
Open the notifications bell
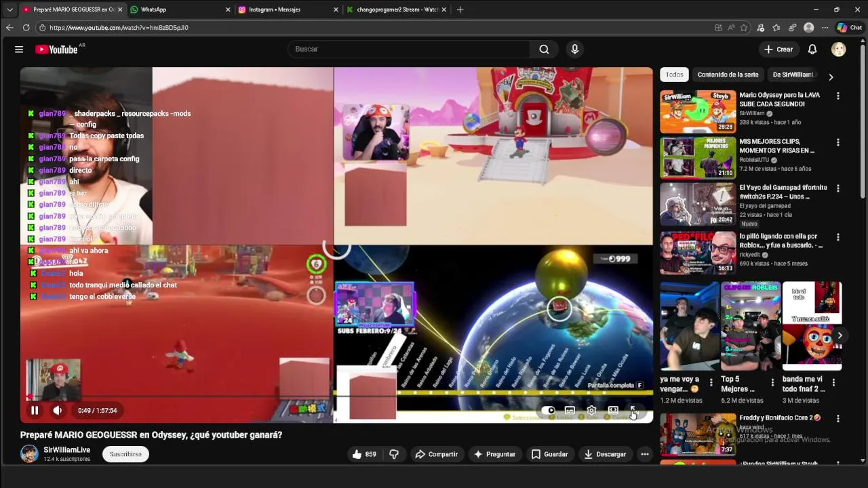812,49
